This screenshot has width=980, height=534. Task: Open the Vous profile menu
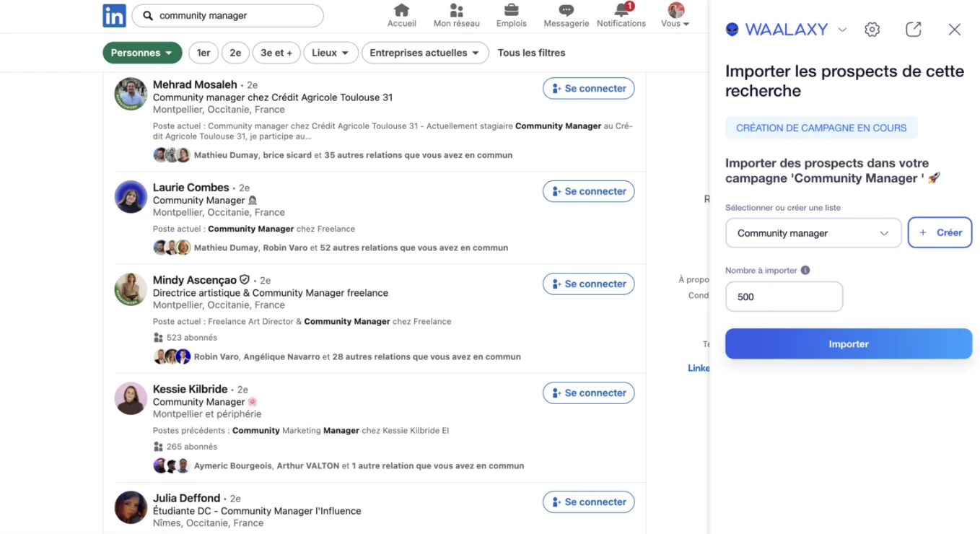[x=675, y=15]
